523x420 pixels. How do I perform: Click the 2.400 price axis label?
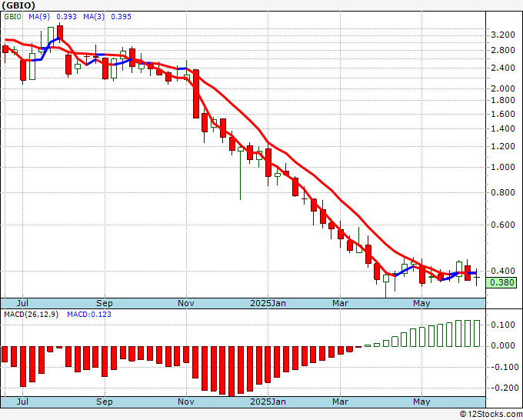pyautogui.click(x=503, y=68)
